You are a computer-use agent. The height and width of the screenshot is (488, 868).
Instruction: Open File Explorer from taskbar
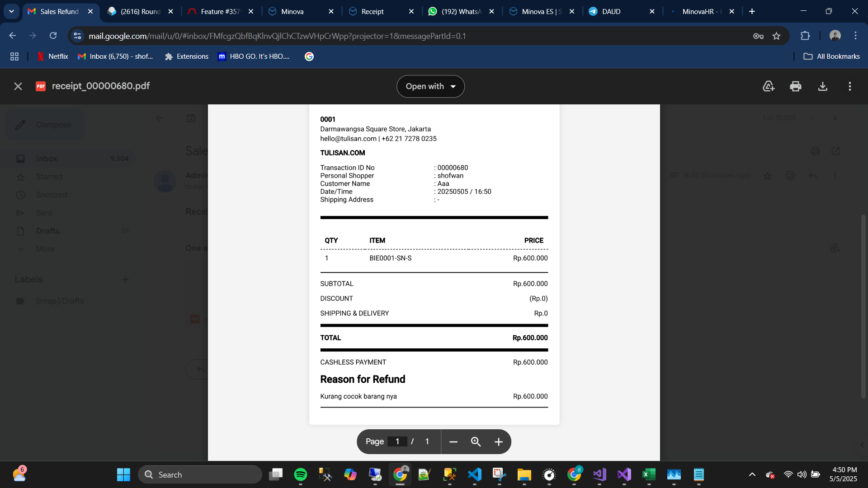(x=524, y=474)
